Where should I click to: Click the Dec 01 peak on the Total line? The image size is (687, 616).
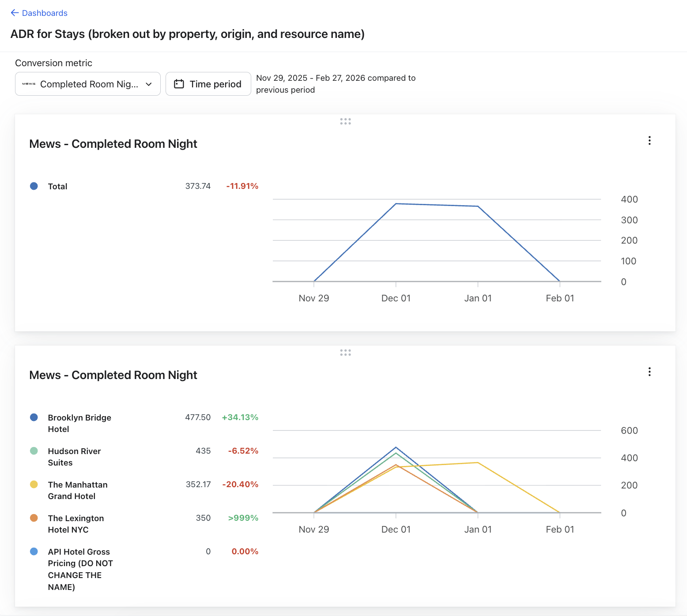[396, 204]
